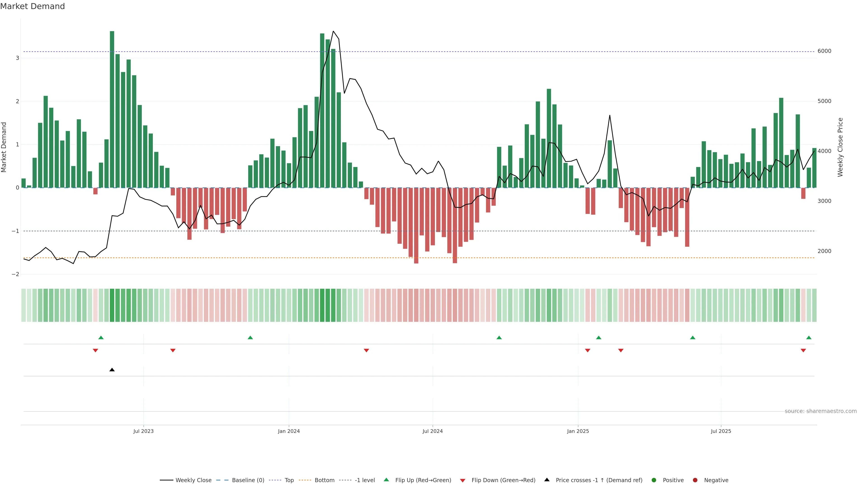Click the Jul 2025 x-axis label

click(x=721, y=431)
